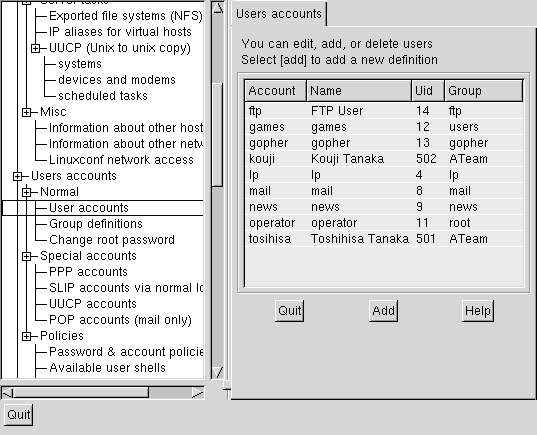Click the tree's horizontal scrollbar right arrow
This screenshot has width=537, height=435.
click(198, 393)
